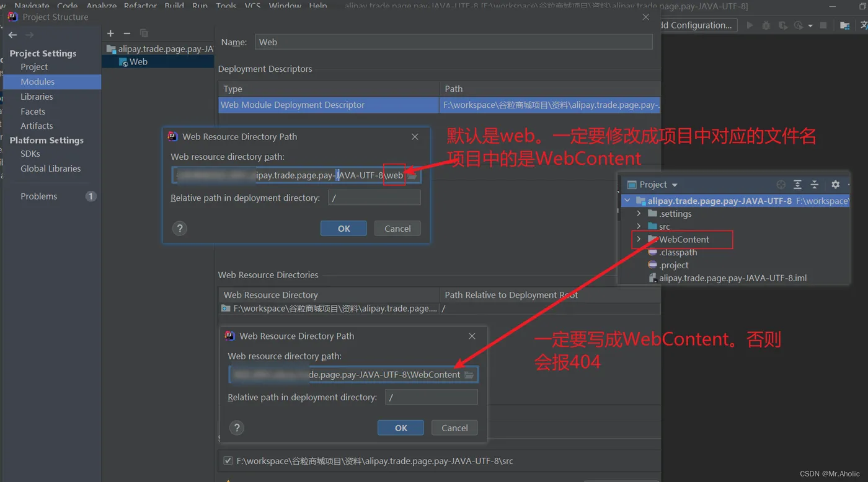Click OK in the upper path dialog
Screen dimensions: 868x482
[x=343, y=229]
